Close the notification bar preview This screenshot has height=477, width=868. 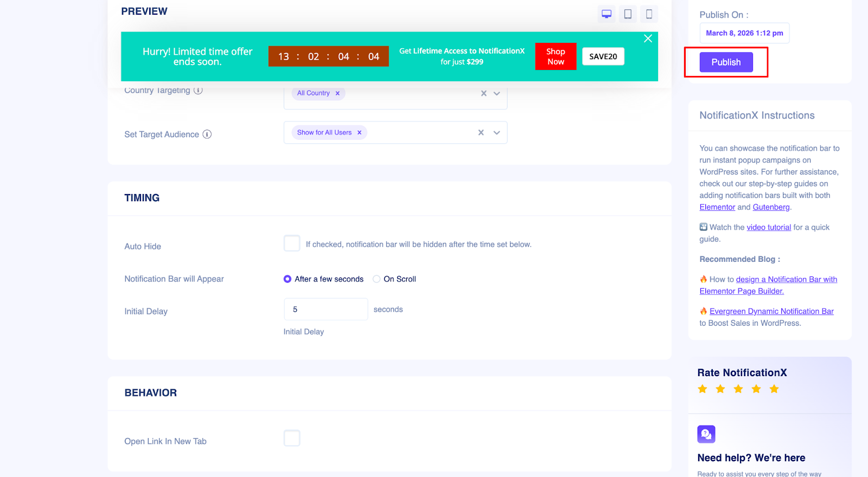[648, 38]
